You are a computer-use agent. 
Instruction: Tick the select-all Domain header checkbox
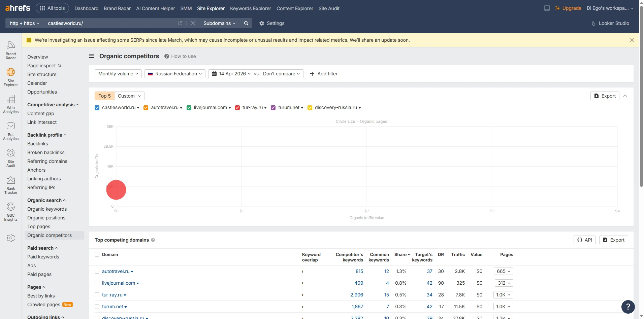pos(97,254)
